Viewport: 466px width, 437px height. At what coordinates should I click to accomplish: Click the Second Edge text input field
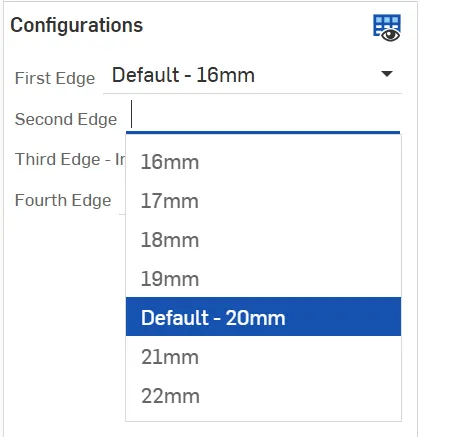point(263,115)
